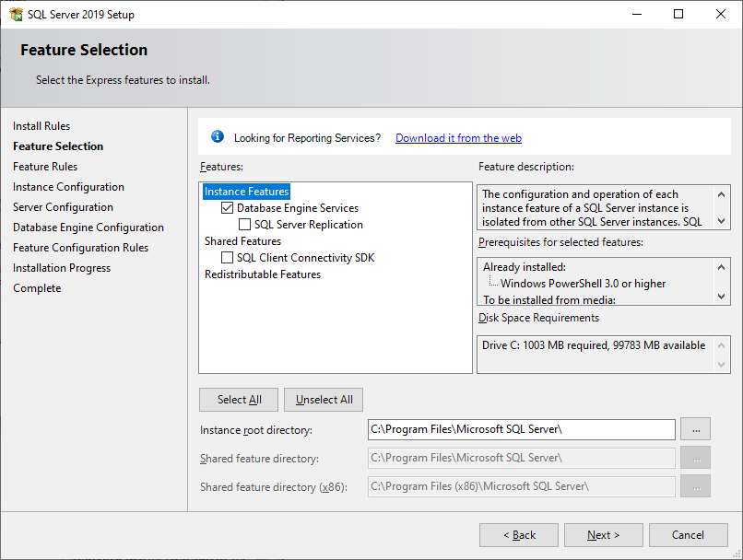Go to Database Engine Configuration step
This screenshot has height=560, width=743.
(x=88, y=227)
